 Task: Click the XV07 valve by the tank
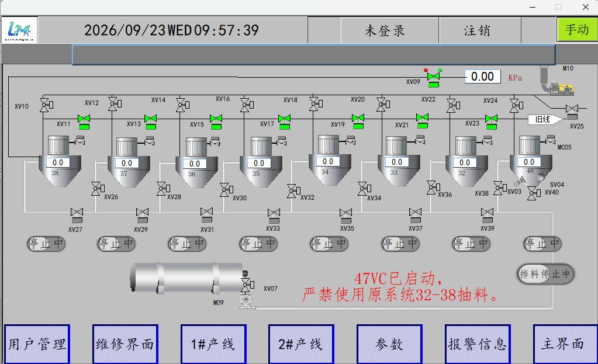click(x=247, y=285)
